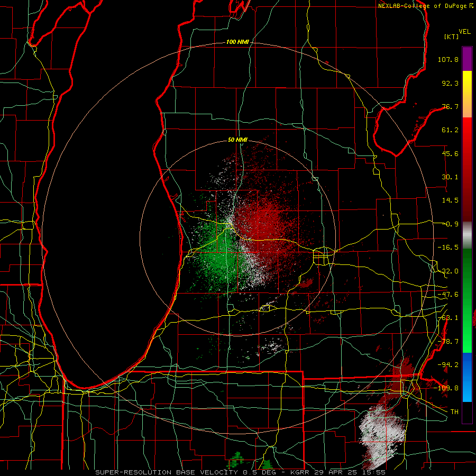476x476 pixels.
Task: Click the 61.2 velocity scale value
Action: tap(450, 130)
